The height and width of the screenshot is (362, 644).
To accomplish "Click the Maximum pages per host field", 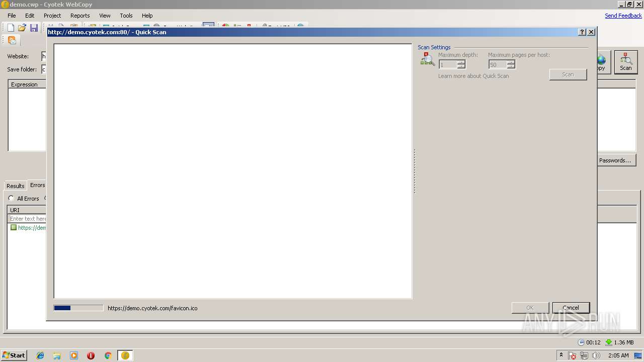I will (498, 64).
